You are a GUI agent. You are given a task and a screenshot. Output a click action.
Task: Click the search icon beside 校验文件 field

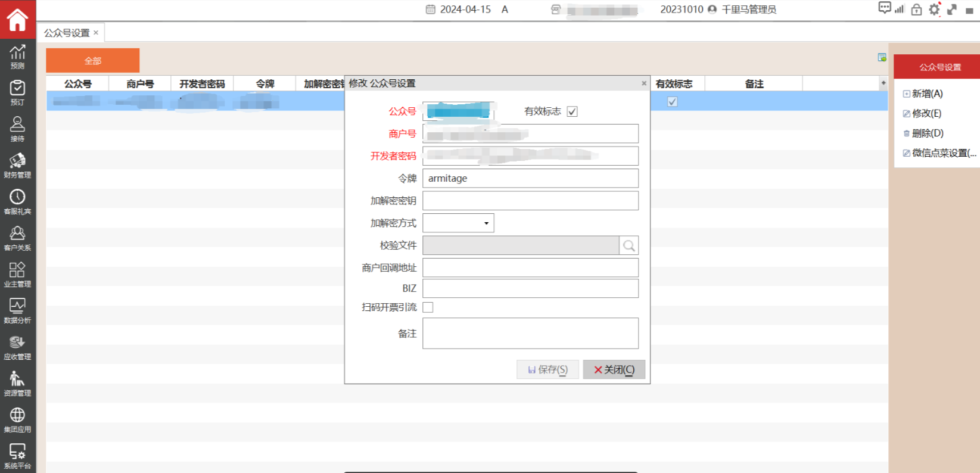(x=629, y=245)
